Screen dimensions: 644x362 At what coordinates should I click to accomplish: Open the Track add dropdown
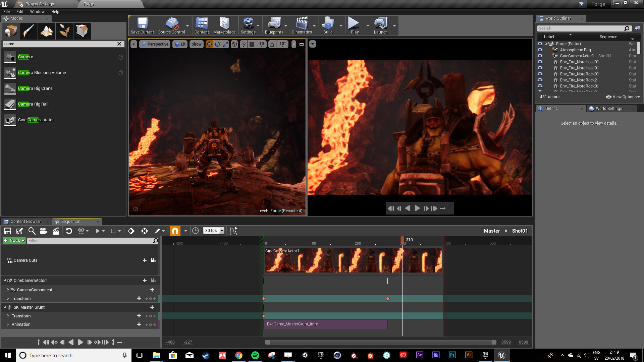pos(14,241)
